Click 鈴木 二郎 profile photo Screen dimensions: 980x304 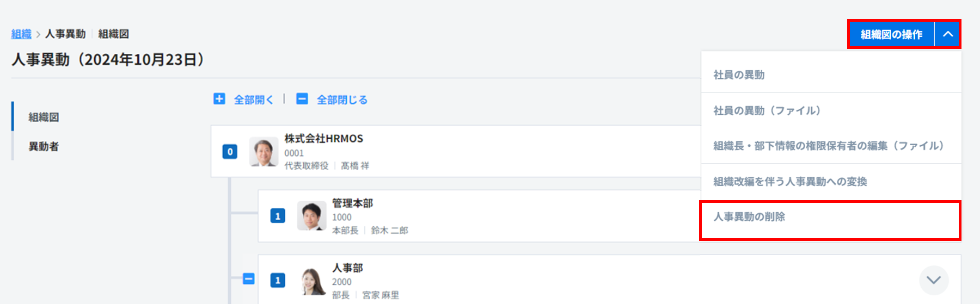click(311, 216)
